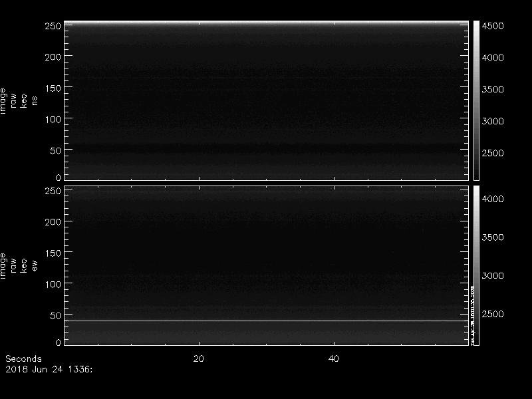Click '250' on the ew keogram y-axis
532x399 pixels.
53,191
